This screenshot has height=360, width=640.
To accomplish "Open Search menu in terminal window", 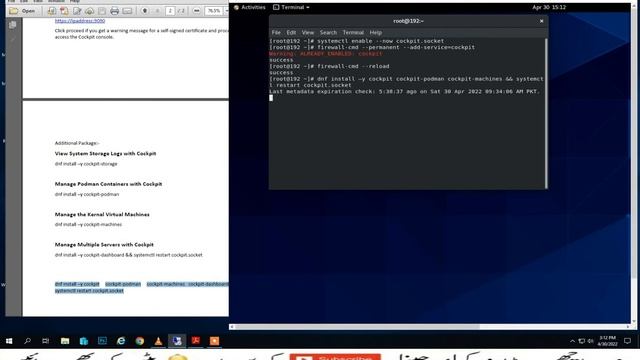I will tap(328, 33).
